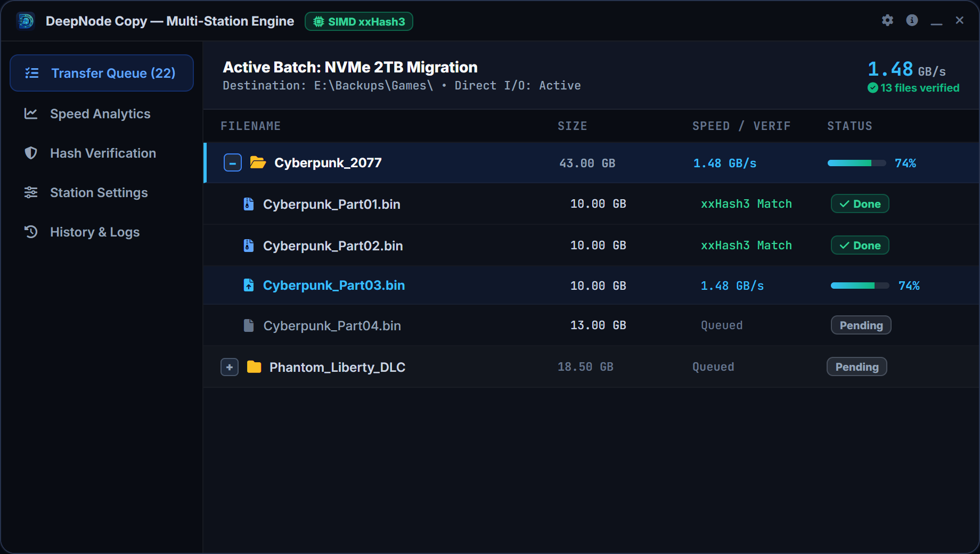This screenshot has width=980, height=554.
Task: Click the 13.00 GB size of Cyberpunk_Part04.bin
Action: point(598,325)
